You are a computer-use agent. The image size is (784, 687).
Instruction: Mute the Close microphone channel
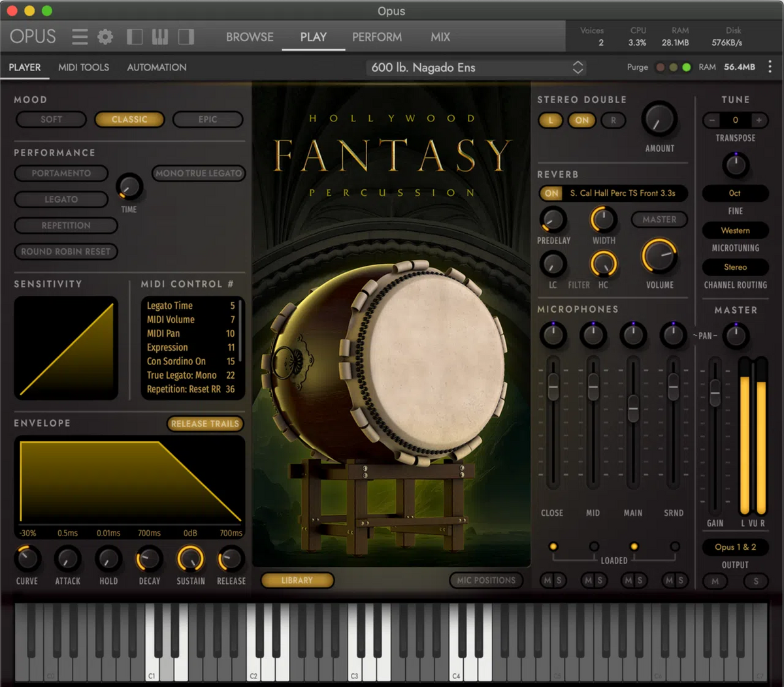(x=548, y=581)
